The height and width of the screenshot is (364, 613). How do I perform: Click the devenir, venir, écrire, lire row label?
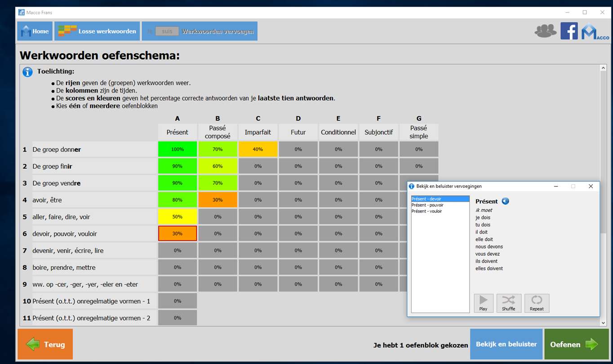[x=94, y=250]
